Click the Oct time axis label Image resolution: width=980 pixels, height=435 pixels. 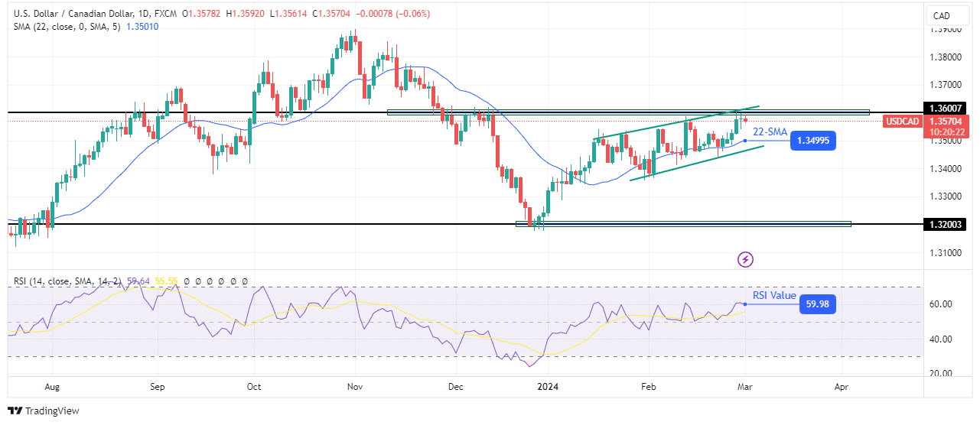pos(254,387)
